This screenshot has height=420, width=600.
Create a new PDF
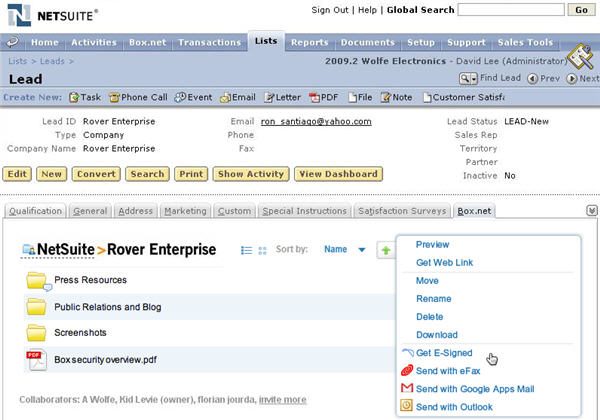(323, 98)
